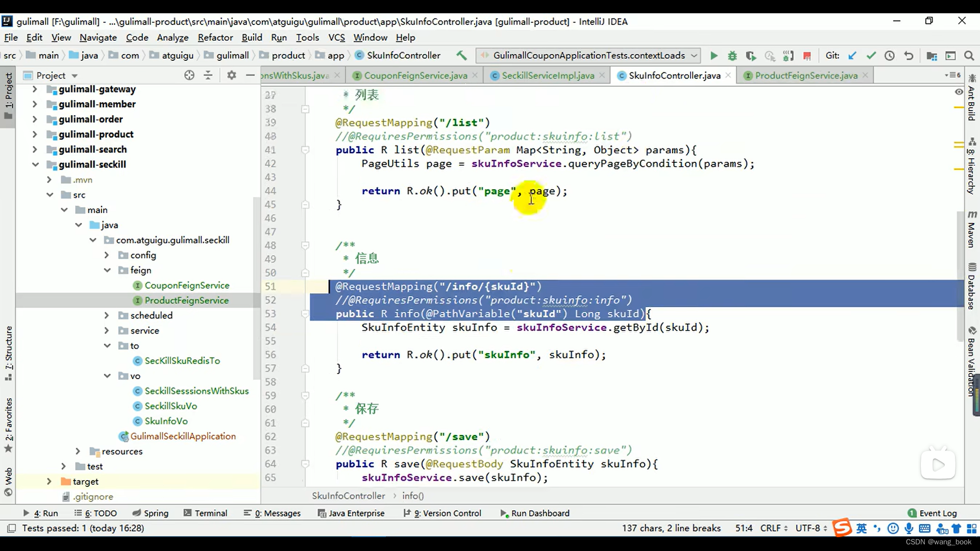Screen dimensions: 980x551
Task: Toggle fold marker at line 53
Action: [x=305, y=314]
